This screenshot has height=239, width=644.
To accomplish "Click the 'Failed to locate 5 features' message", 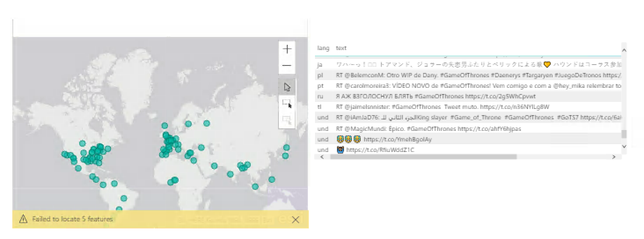I will tap(73, 219).
